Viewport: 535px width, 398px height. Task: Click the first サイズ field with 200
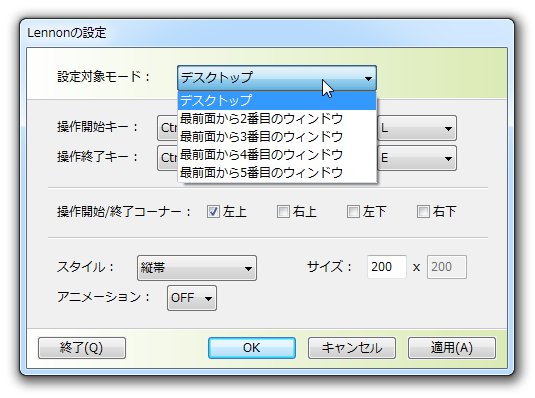point(387,267)
